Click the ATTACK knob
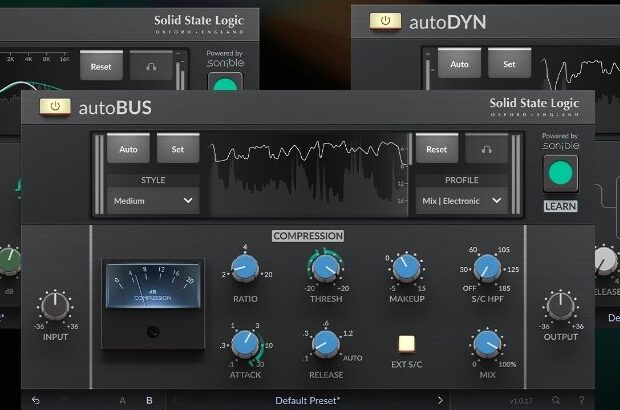Screen dimensions: 620x410 click(x=245, y=344)
